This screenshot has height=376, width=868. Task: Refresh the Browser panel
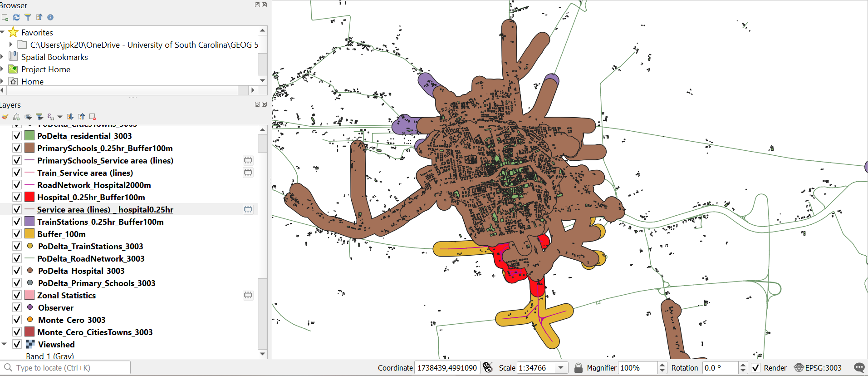pos(16,17)
